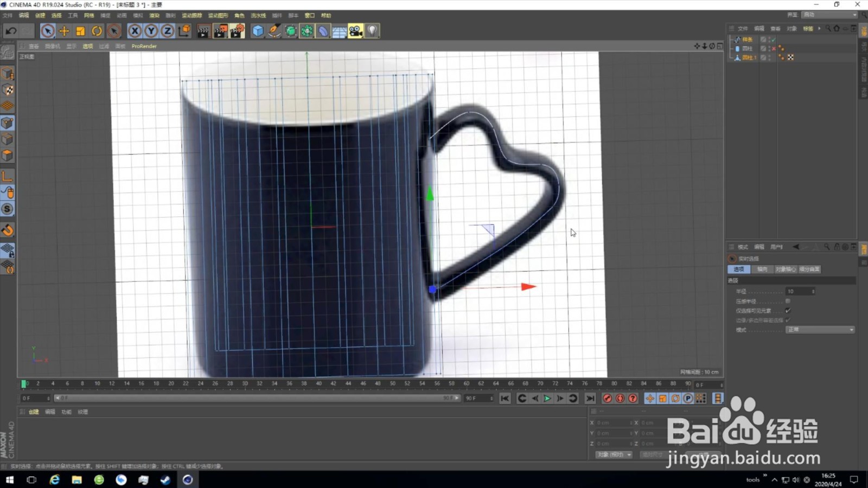Click the Subdivision Surface generator icon
The image size is (868, 488).
tap(291, 31)
